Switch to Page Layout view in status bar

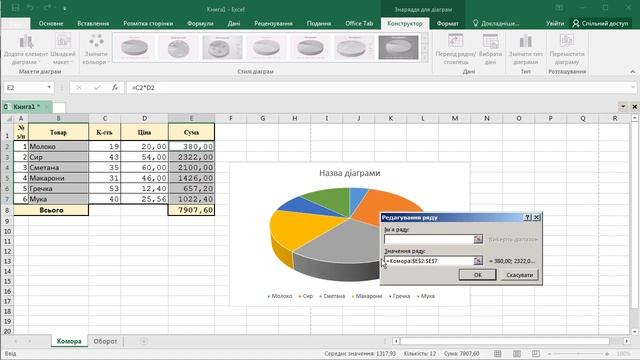pos(517,353)
